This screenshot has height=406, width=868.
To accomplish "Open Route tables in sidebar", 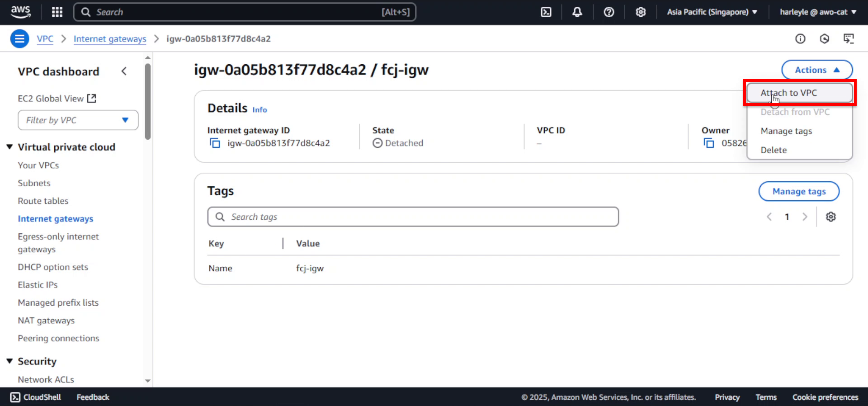I will tap(43, 201).
